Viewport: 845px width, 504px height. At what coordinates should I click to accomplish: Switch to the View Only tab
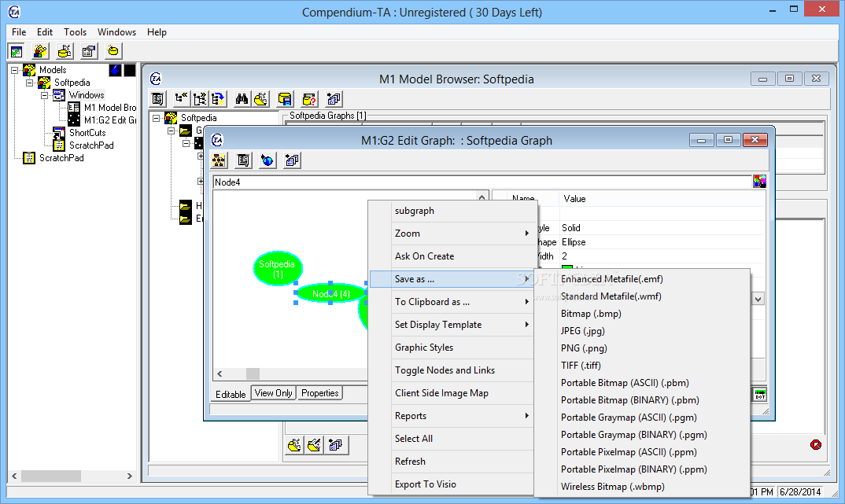pyautogui.click(x=273, y=393)
